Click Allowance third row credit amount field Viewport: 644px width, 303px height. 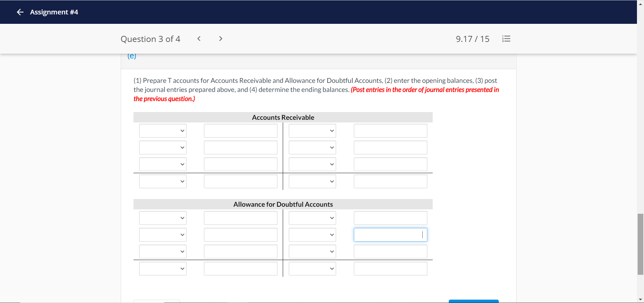(390, 252)
